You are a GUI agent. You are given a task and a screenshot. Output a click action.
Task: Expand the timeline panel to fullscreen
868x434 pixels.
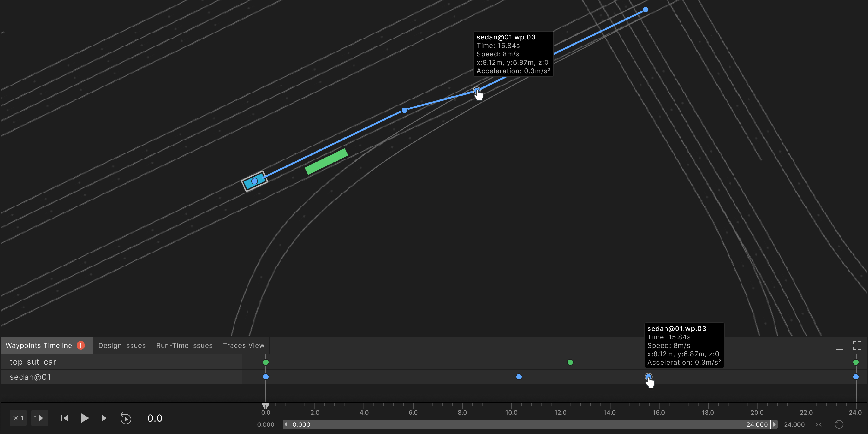(857, 345)
